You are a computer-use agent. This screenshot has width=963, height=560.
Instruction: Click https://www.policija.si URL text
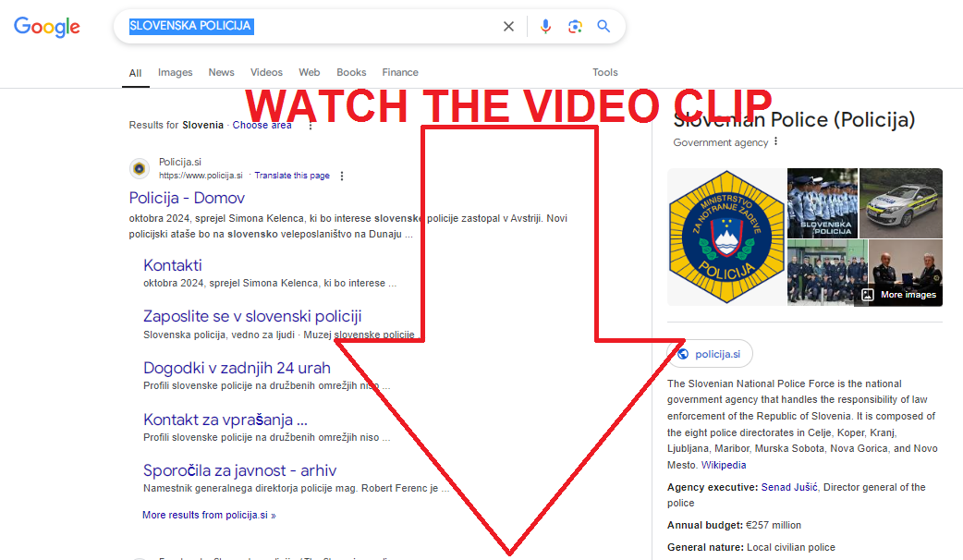click(201, 176)
